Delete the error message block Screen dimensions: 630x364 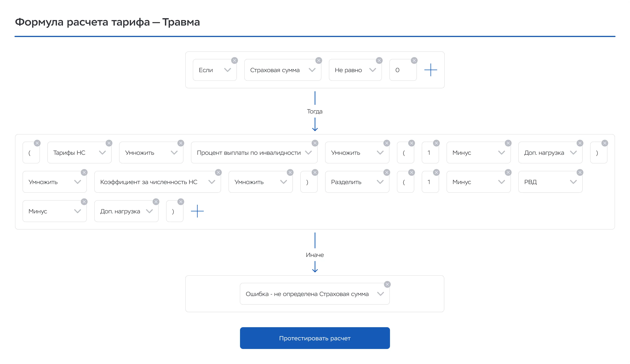387,284
